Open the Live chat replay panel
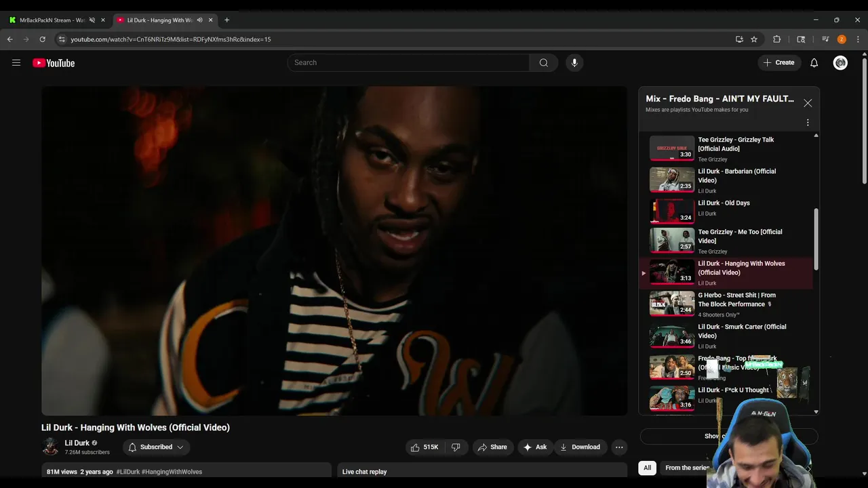The image size is (868, 488). click(x=482, y=472)
